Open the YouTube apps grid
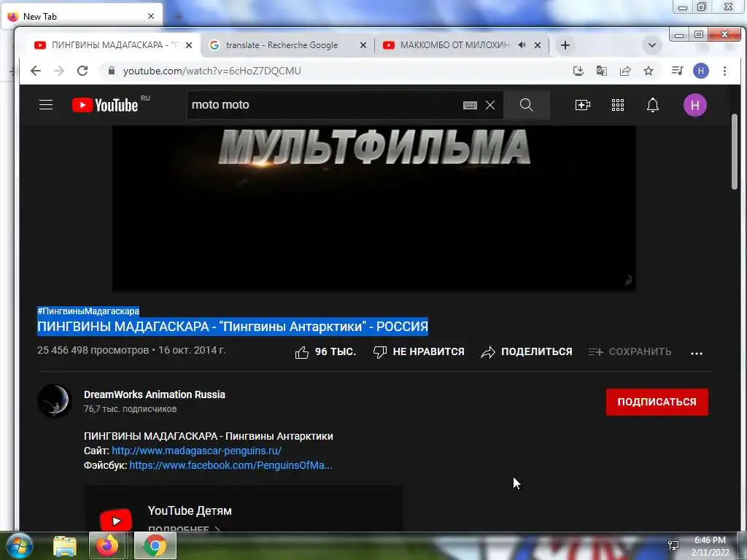The image size is (747, 560). pos(618,105)
